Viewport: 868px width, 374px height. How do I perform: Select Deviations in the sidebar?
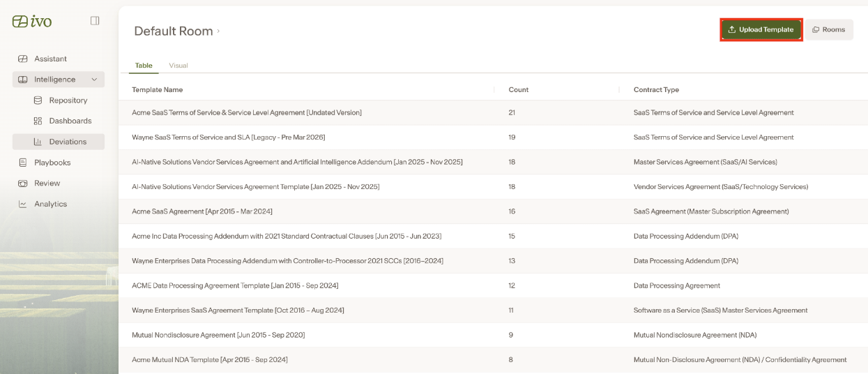(x=59, y=142)
